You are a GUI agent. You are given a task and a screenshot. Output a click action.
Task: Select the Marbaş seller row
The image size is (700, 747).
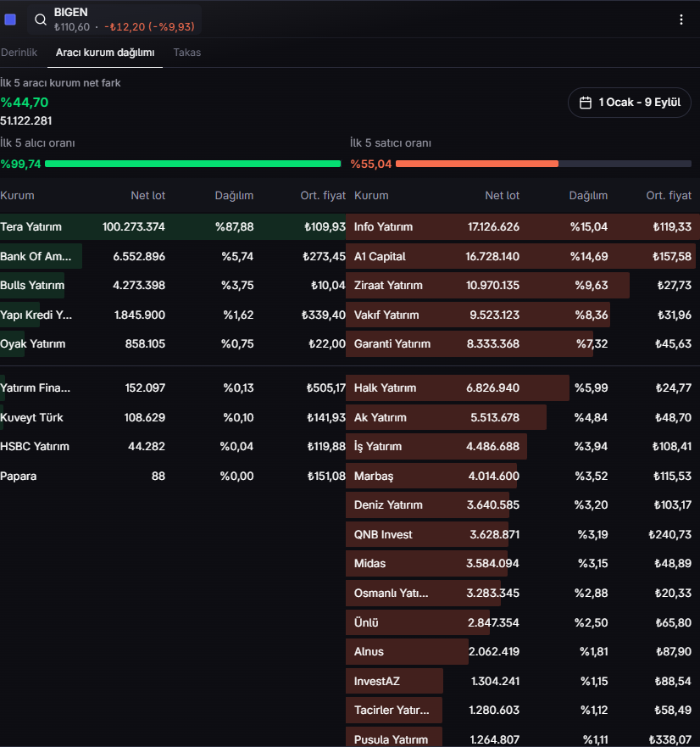[523, 476]
